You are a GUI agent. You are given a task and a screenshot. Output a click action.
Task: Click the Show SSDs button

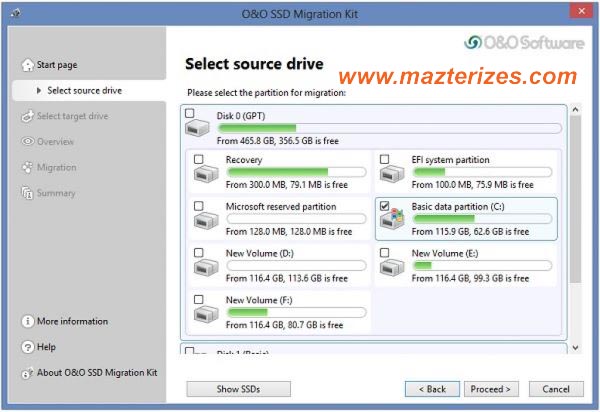[x=238, y=389]
